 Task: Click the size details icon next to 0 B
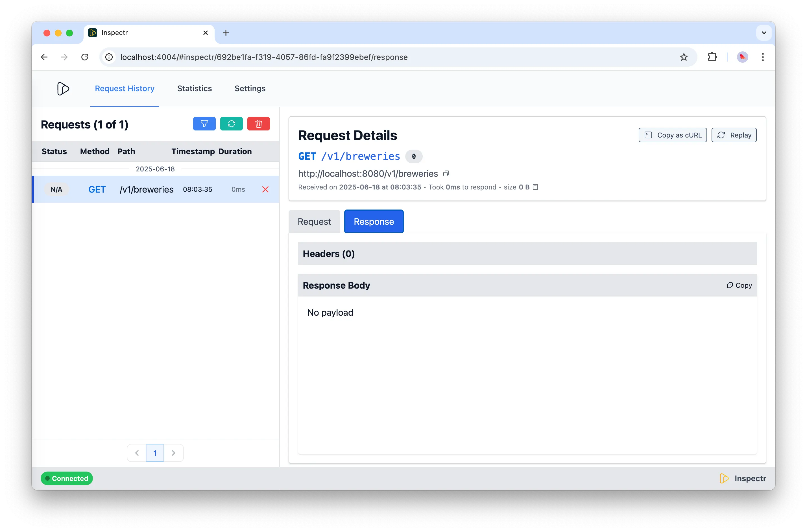535,187
